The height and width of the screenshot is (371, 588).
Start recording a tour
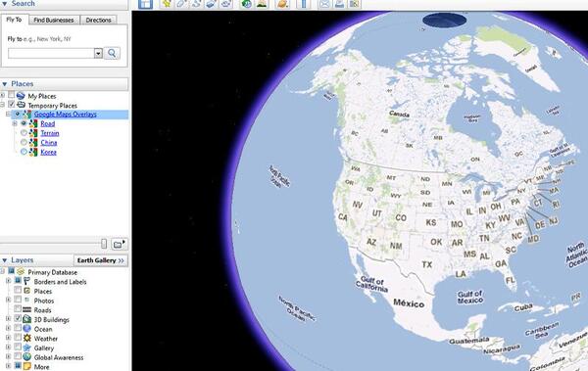point(226,4)
